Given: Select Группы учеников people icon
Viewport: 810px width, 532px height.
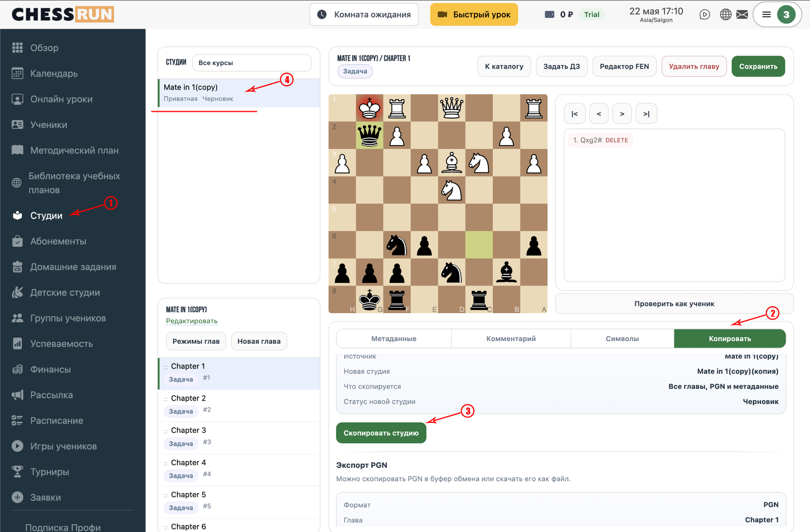Looking at the screenshot, I should 17,318.
